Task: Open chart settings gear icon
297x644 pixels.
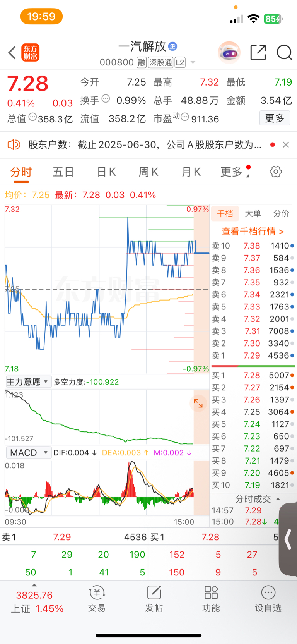Action: 276,172
